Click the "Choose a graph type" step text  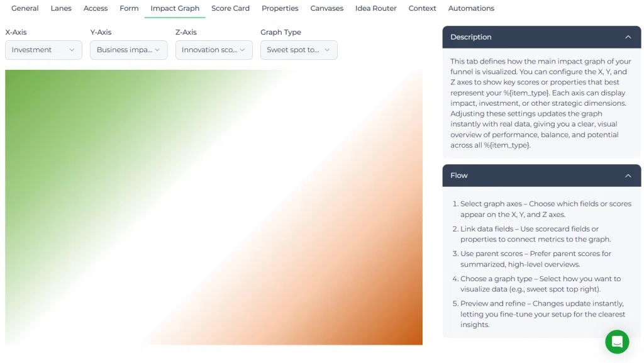(540, 284)
